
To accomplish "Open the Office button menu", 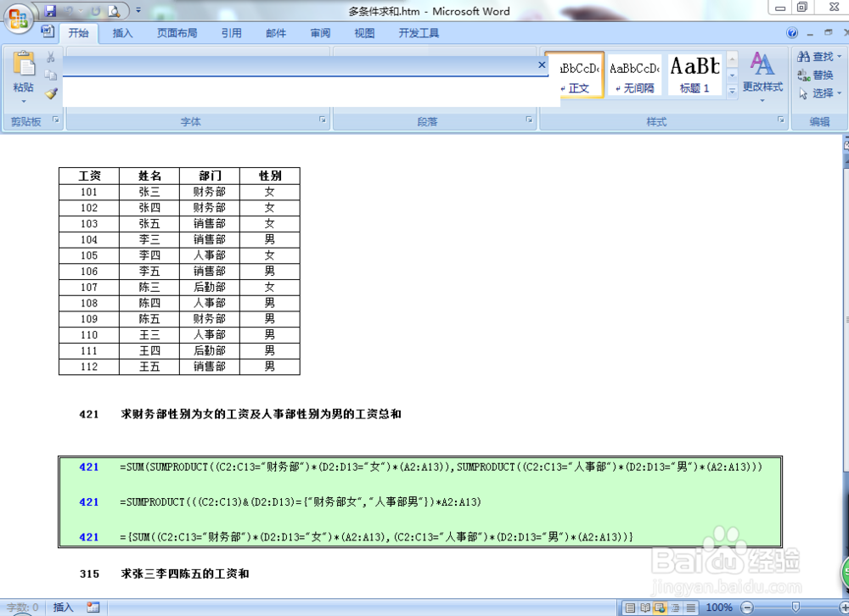I will click(x=17, y=17).
